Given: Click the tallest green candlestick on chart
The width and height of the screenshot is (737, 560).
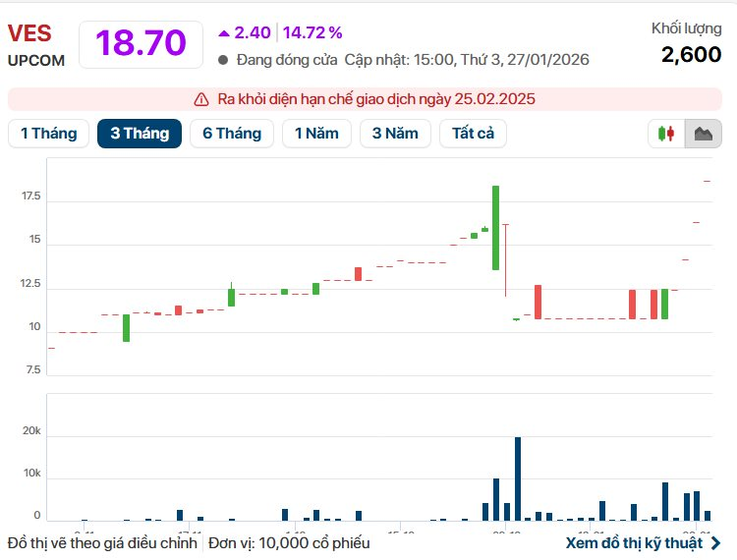Looking at the screenshot, I should coord(496,227).
